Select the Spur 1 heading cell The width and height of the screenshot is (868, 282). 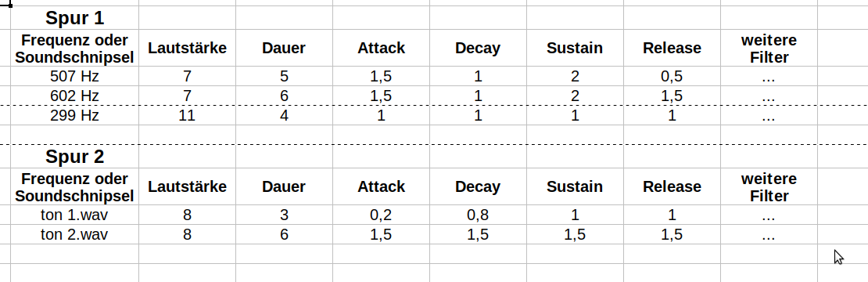75,18
